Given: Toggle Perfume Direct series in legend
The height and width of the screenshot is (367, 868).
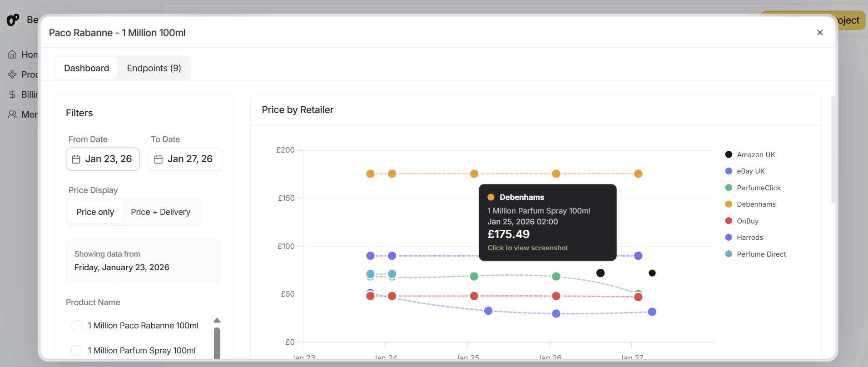Looking at the screenshot, I should 761,254.
